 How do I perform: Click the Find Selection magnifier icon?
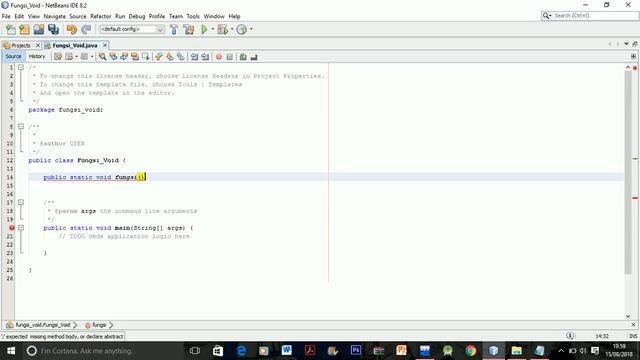pos(102,57)
